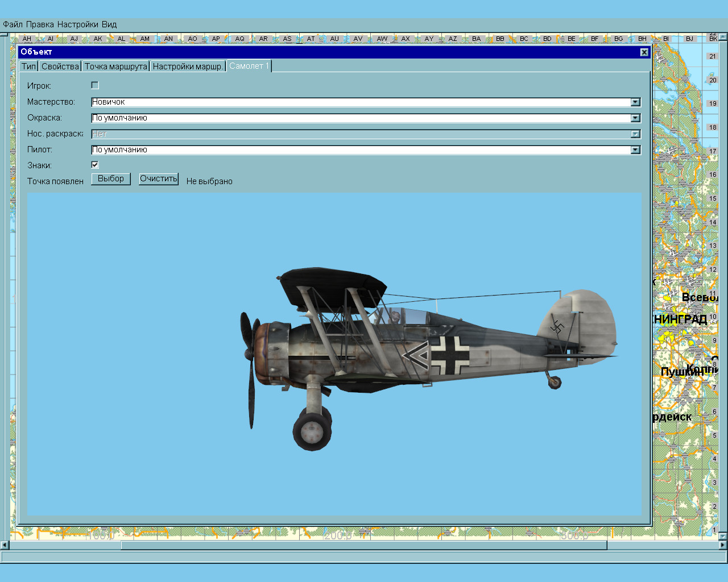Click the 'Игрок:' label
The image size is (728, 582).
(x=39, y=86)
